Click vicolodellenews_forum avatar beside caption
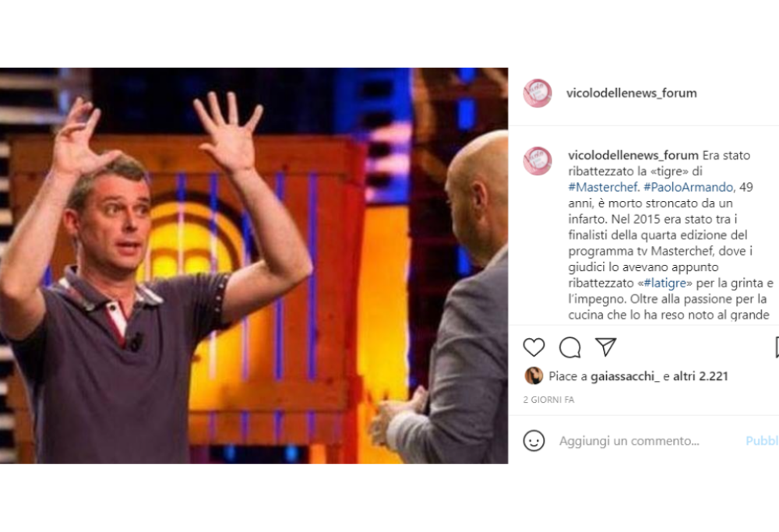 538,161
